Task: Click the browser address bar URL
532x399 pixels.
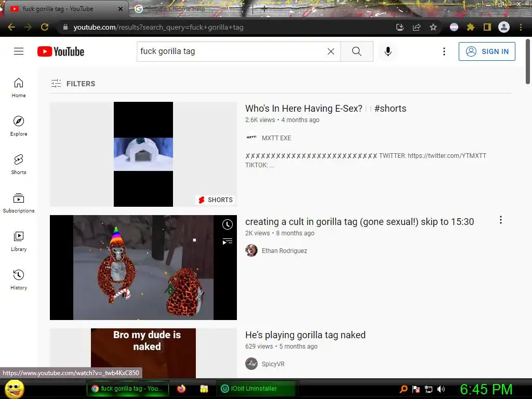Action: [158, 27]
